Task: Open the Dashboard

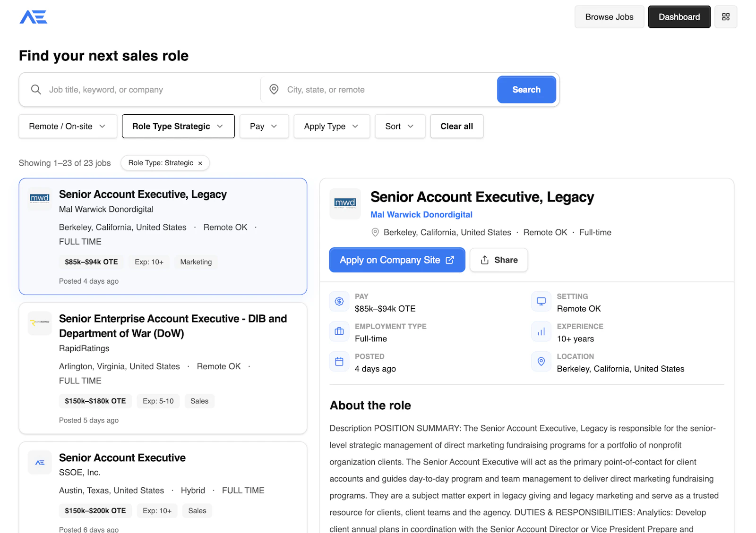Action: pos(679,17)
